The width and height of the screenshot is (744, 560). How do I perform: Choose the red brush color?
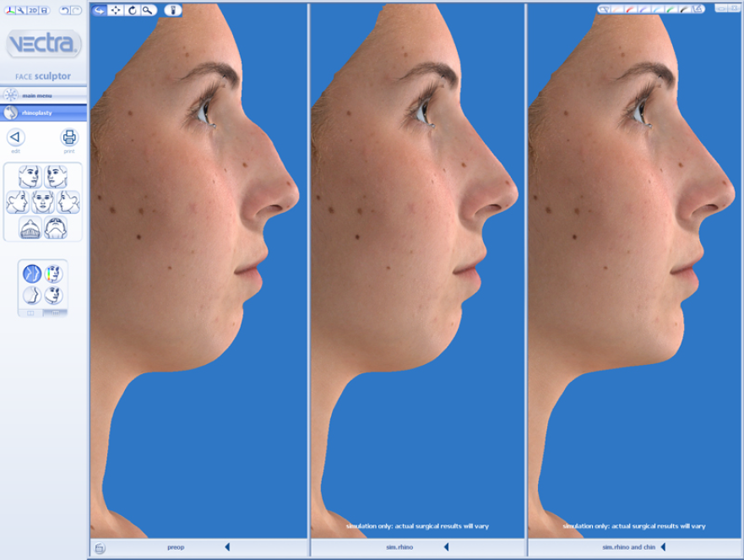[631, 9]
